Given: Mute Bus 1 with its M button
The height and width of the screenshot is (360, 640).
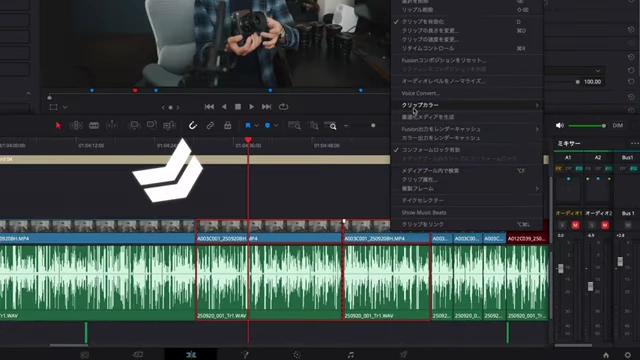Looking at the screenshot, I should 628,225.
